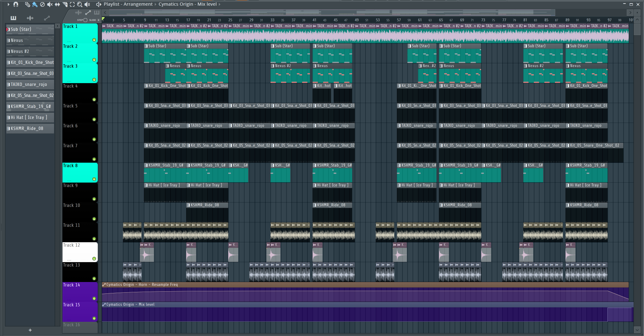
Task: Select the Paint brush tool
Action: [x=35, y=4]
